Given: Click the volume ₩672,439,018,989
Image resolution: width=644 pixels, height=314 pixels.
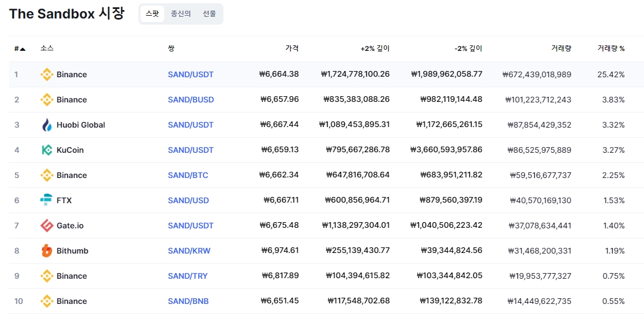Looking at the screenshot, I should click(x=536, y=74).
